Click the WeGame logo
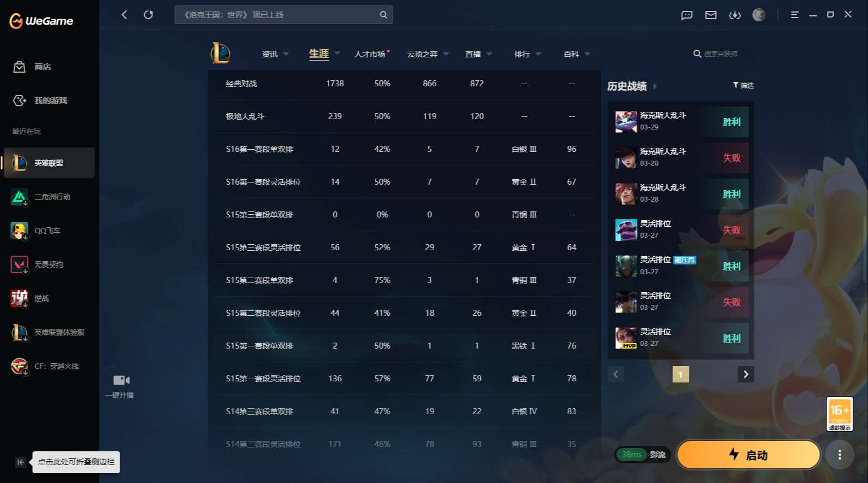Screen dimensions: 868x483 pos(42,21)
